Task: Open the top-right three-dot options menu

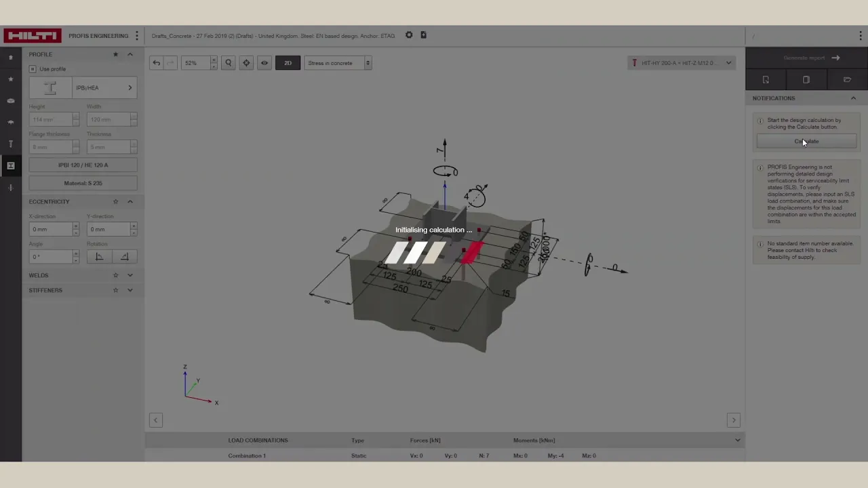Action: point(861,36)
